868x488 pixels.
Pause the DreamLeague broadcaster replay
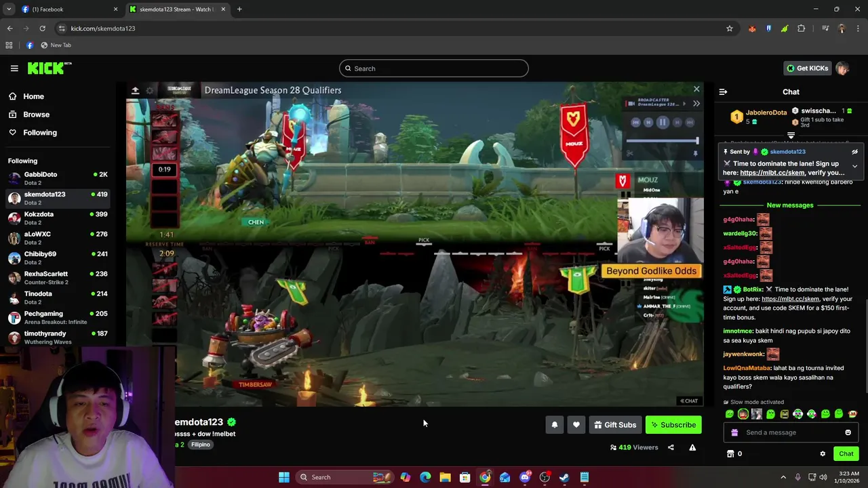pyautogui.click(x=663, y=123)
